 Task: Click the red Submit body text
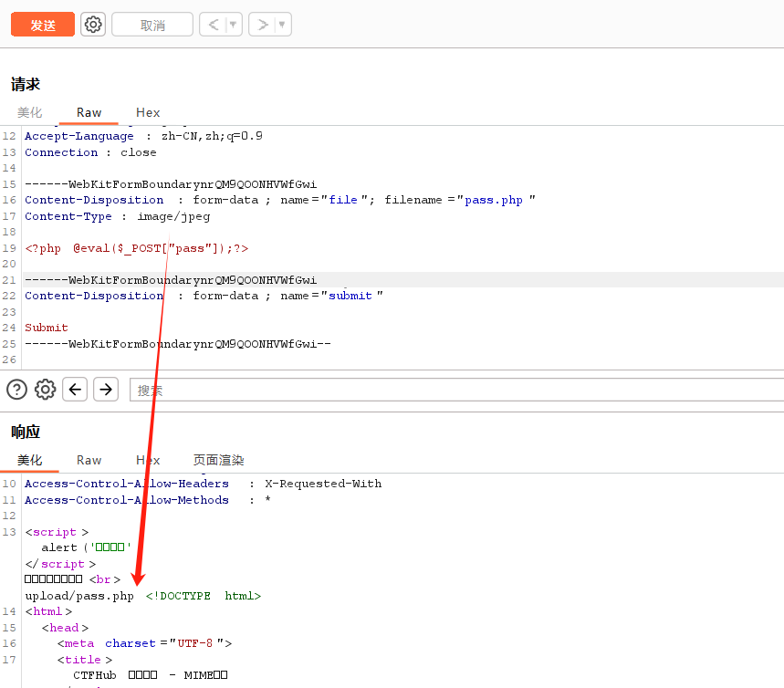pos(47,328)
